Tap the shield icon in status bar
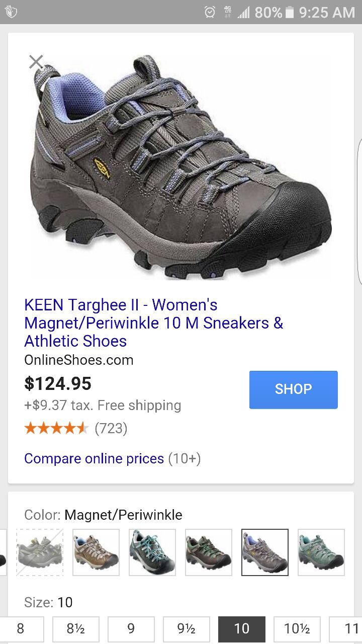Viewport: 362px width, 644px height. coord(11,12)
